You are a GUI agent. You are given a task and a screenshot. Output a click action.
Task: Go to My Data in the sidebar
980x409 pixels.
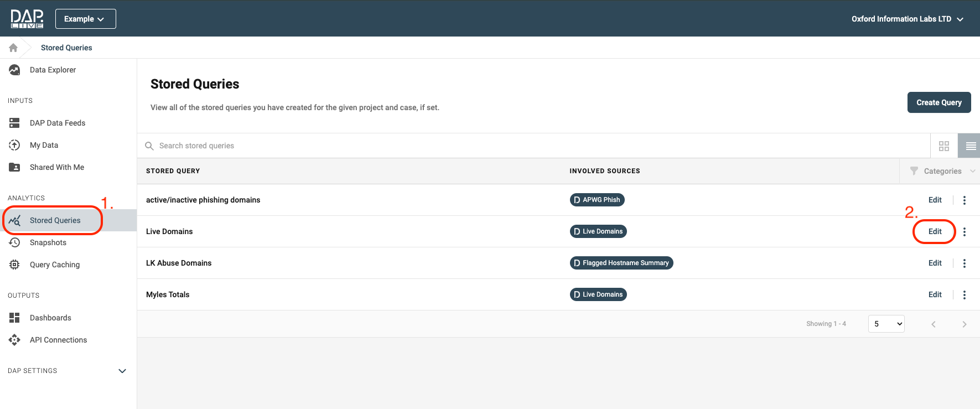(44, 145)
